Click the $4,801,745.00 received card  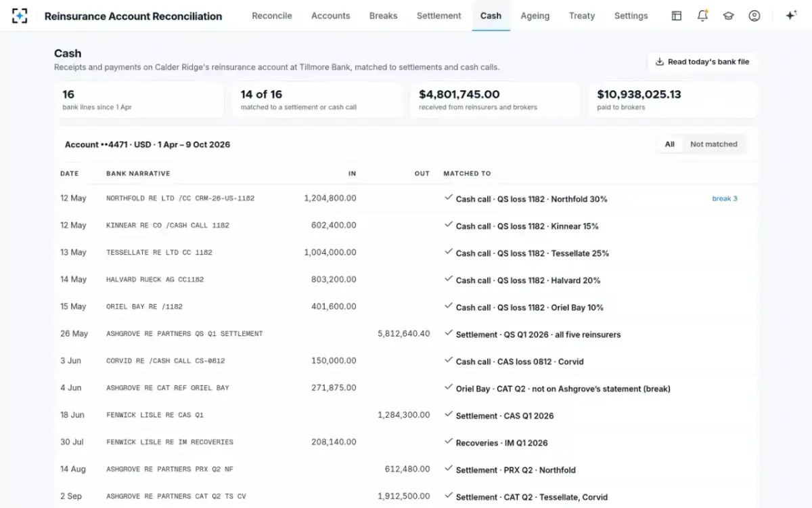495,100
